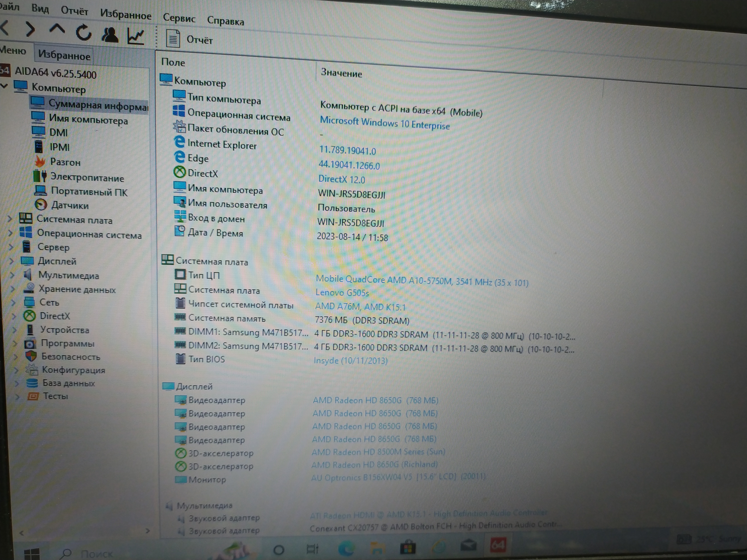Select Имя компьютера in the left tree
Screen dimensions: 747x560
click(88, 120)
